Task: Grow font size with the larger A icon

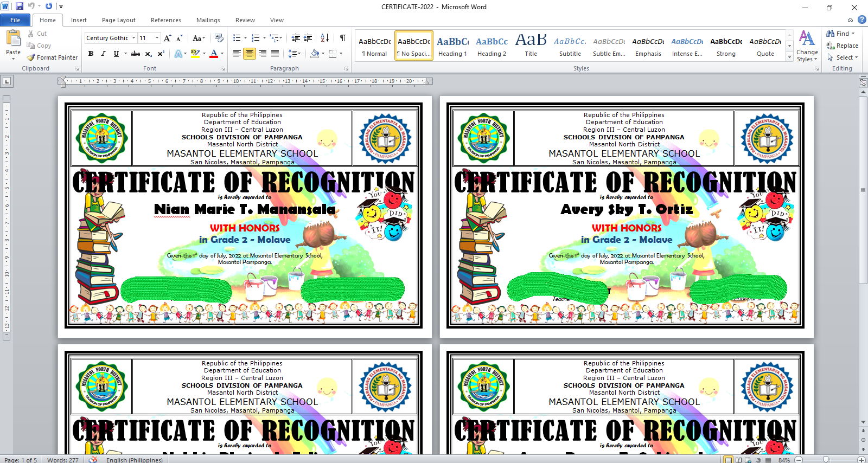Action: pyautogui.click(x=168, y=38)
